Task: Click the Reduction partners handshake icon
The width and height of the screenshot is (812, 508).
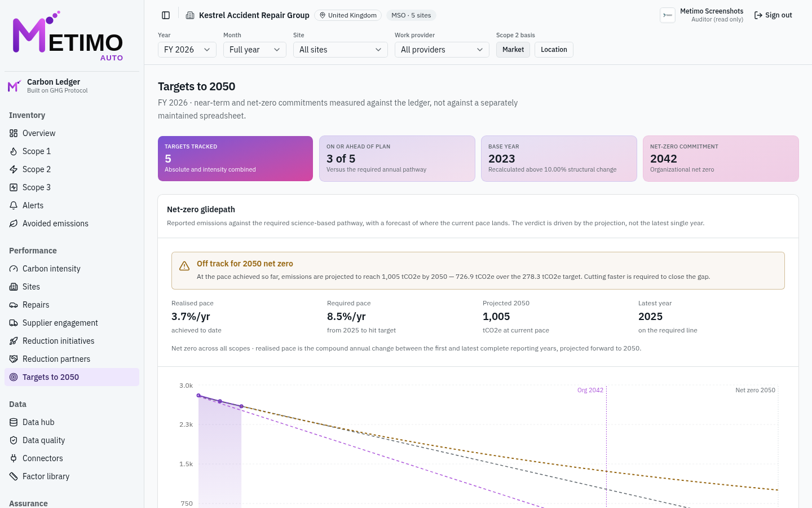Action: click(14, 359)
